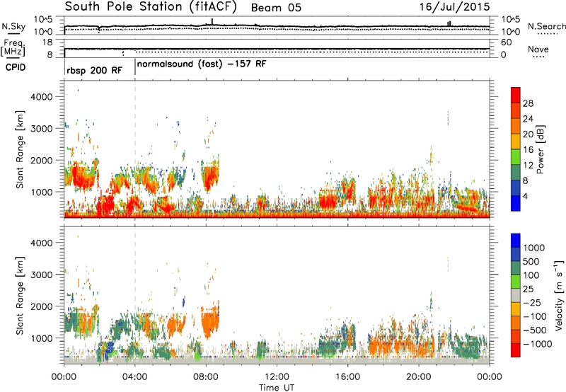Click the "28" power color bar label
Viewport: 566px width, 392px height.
528,103
